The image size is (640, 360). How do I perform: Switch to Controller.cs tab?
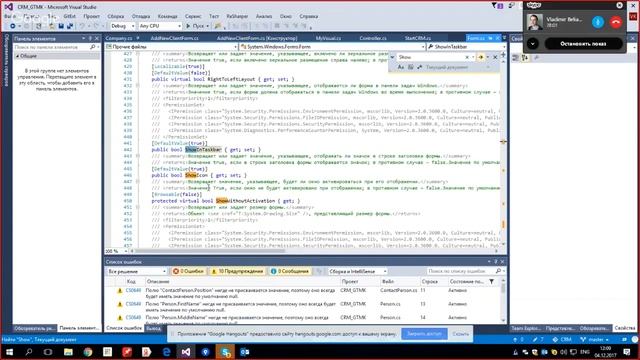[x=373, y=38]
